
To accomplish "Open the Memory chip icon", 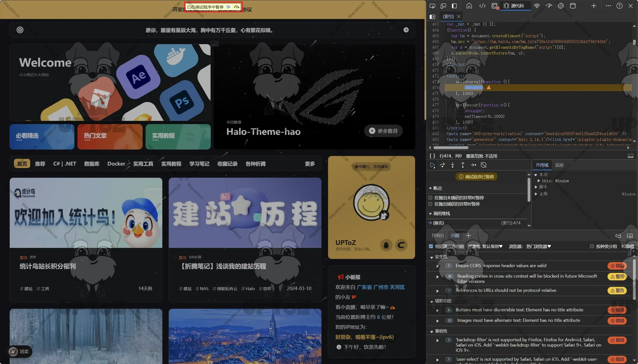I will 561,6.
